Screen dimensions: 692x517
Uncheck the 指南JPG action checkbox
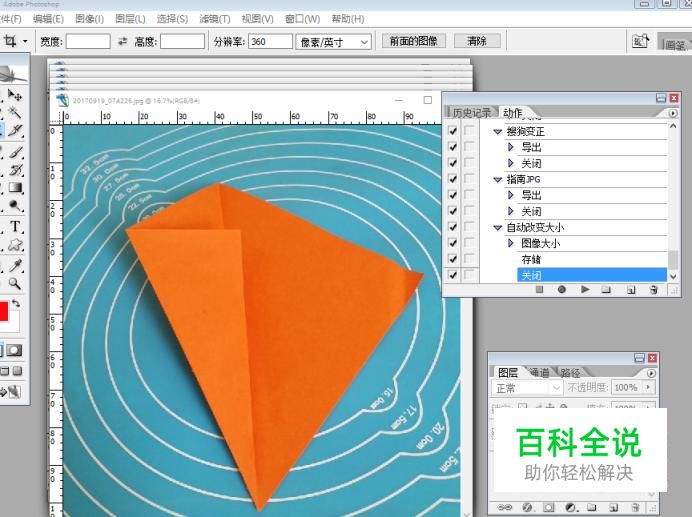[452, 179]
